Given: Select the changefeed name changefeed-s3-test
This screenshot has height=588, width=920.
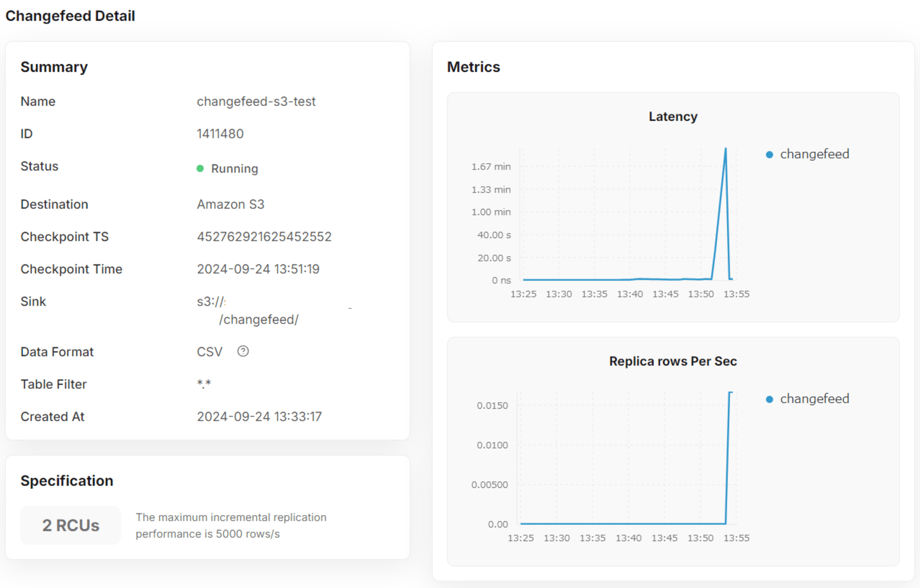Looking at the screenshot, I should pyautogui.click(x=256, y=101).
